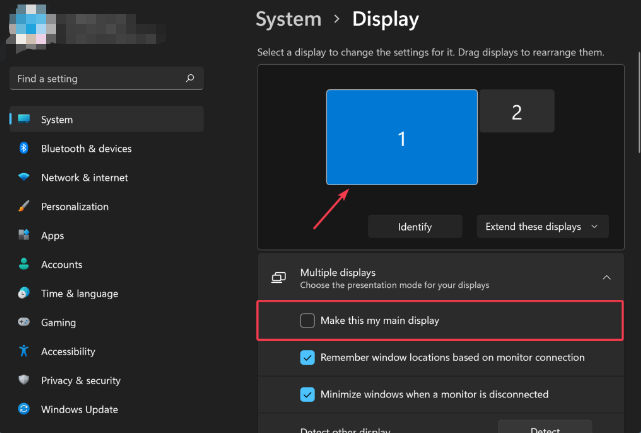Open Privacy & security settings
Viewport: 641px width, 433px height.
(x=106, y=381)
